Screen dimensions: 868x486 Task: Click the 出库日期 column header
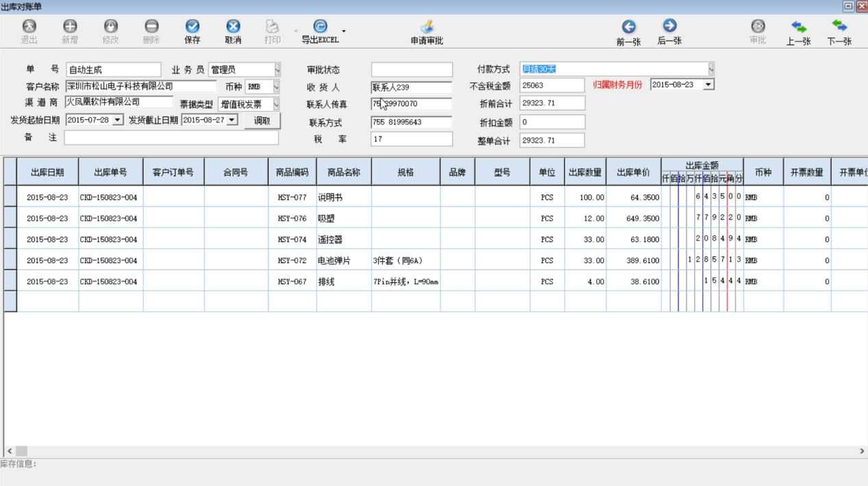coord(47,172)
